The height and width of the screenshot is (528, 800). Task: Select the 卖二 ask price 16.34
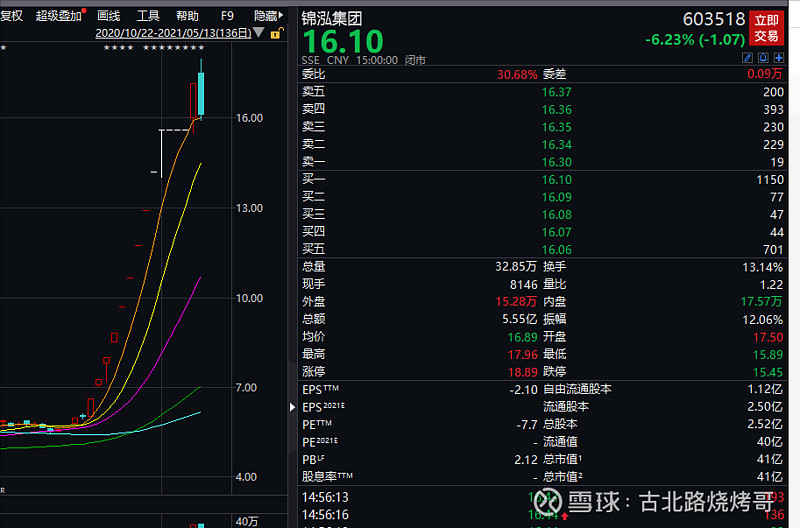tap(557, 145)
